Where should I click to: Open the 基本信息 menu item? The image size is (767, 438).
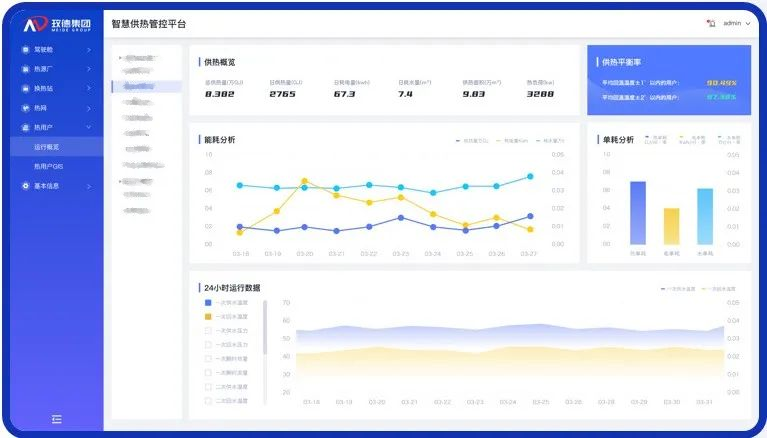57,186
